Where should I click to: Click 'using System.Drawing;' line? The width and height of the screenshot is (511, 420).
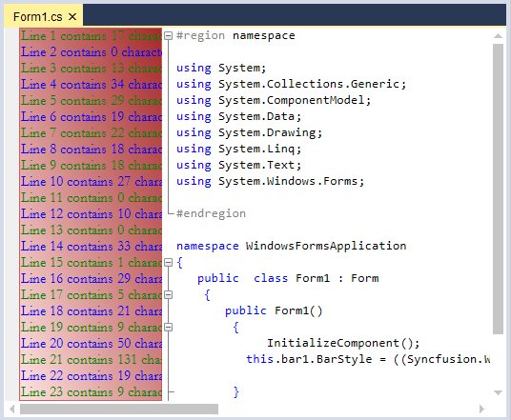coord(250,132)
